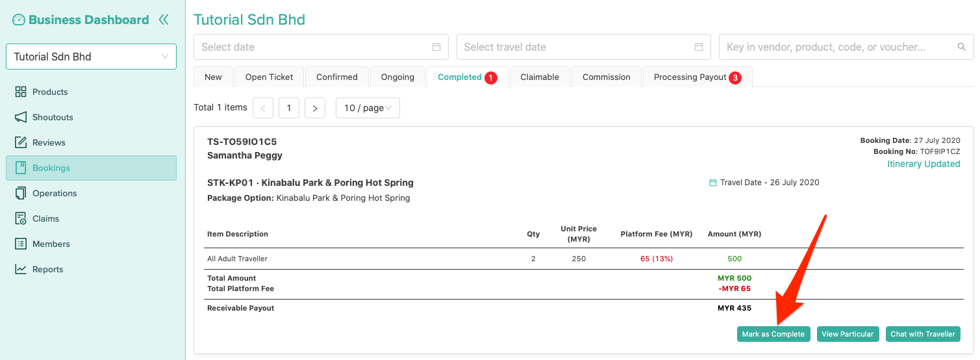980x360 pixels.
Task: Open the Tutorial Sdn Bhd company dropdown
Action: pyautogui.click(x=91, y=57)
